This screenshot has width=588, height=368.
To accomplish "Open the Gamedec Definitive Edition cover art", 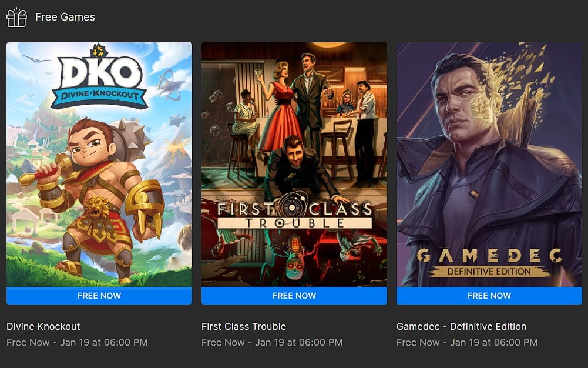I will 489,164.
